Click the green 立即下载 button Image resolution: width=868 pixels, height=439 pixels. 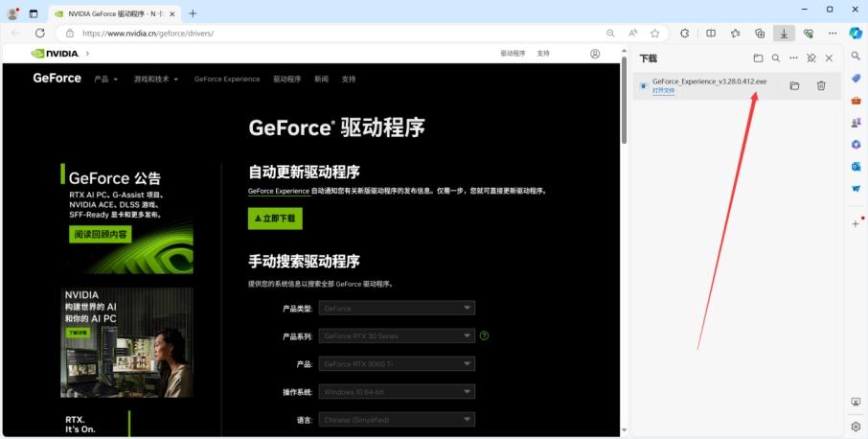(275, 219)
